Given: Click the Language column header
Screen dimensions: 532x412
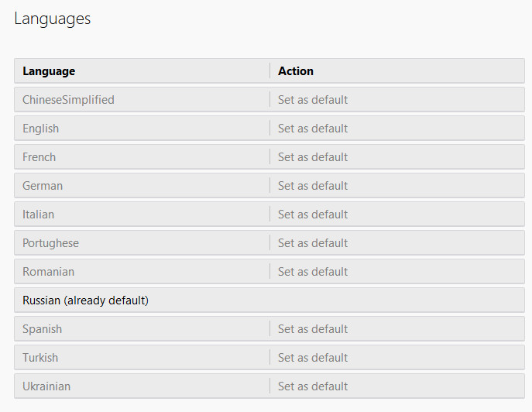Looking at the screenshot, I should tap(49, 71).
